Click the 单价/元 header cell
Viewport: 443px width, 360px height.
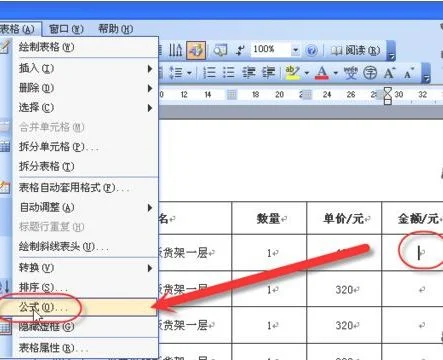click(x=344, y=218)
